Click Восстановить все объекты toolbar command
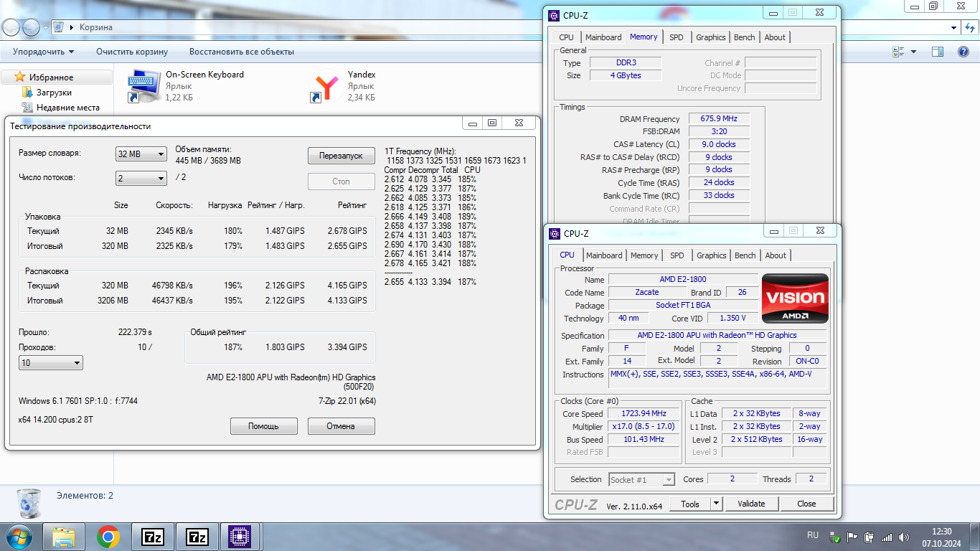Screen dimensions: 980x551 (x=242, y=52)
